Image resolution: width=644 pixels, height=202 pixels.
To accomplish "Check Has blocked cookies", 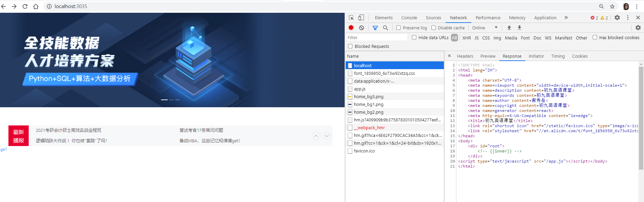I will (x=595, y=37).
